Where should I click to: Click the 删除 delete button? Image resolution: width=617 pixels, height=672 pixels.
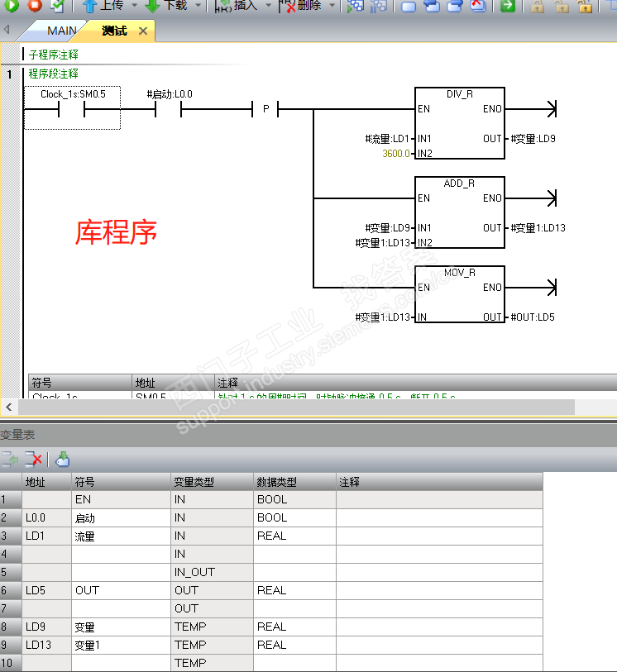click(x=300, y=5)
